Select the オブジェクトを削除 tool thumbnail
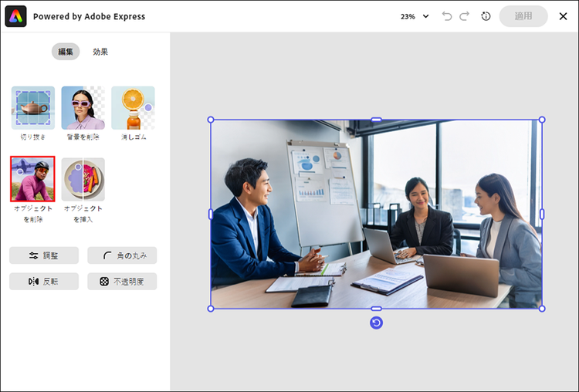Image resolution: width=579 pixels, height=392 pixels. [32, 179]
